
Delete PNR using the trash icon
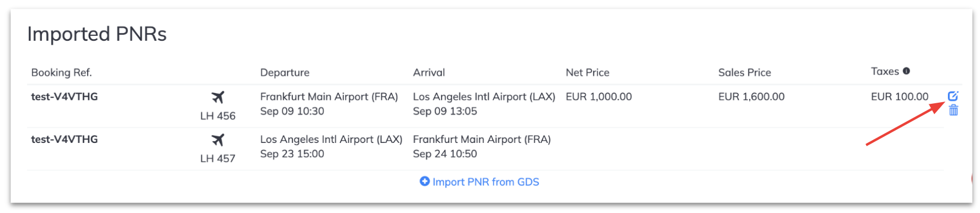click(953, 110)
